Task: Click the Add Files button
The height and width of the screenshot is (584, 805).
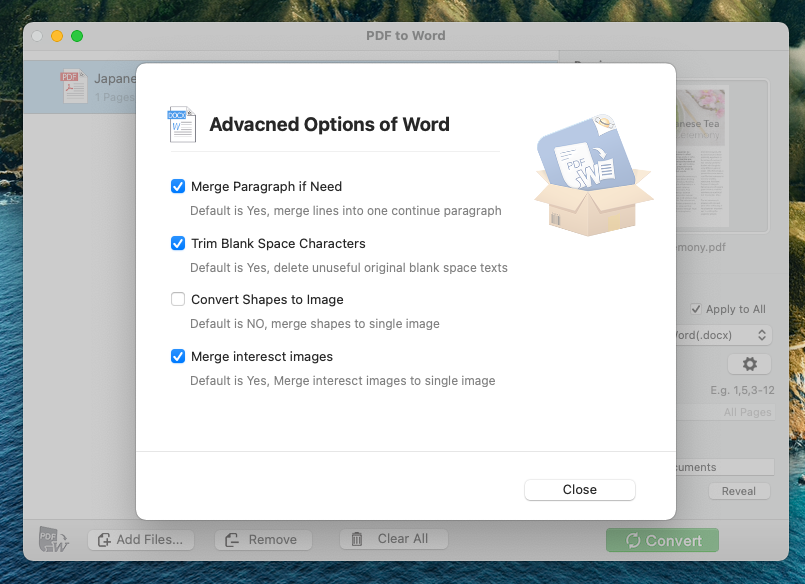Action: [x=141, y=540]
